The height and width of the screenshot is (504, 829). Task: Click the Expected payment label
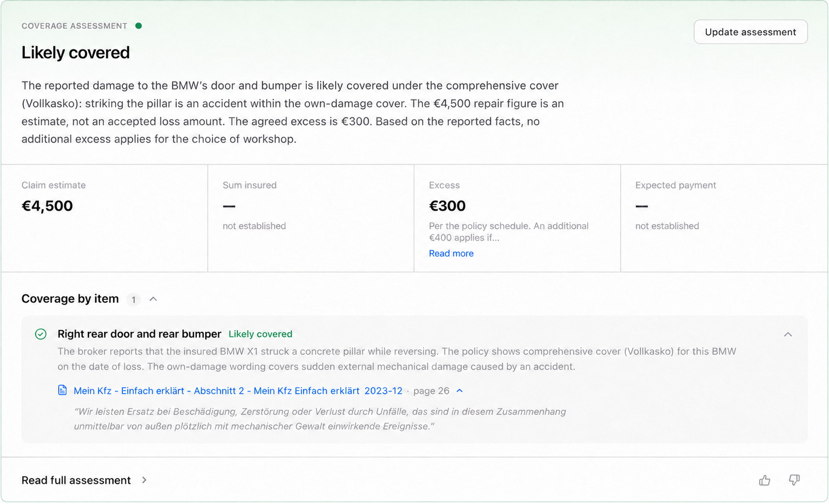675,185
